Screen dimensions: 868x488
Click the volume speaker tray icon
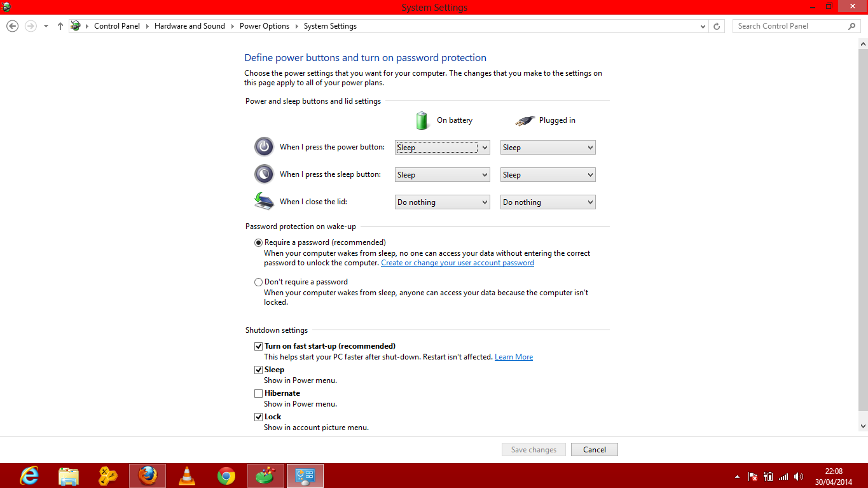point(799,477)
